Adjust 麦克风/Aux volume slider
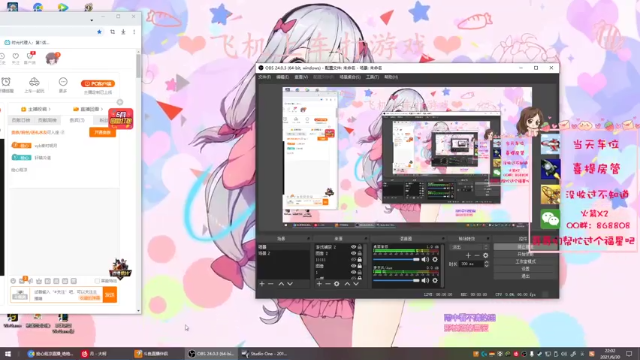Viewport: 640px width, 360px height. (x=396, y=280)
